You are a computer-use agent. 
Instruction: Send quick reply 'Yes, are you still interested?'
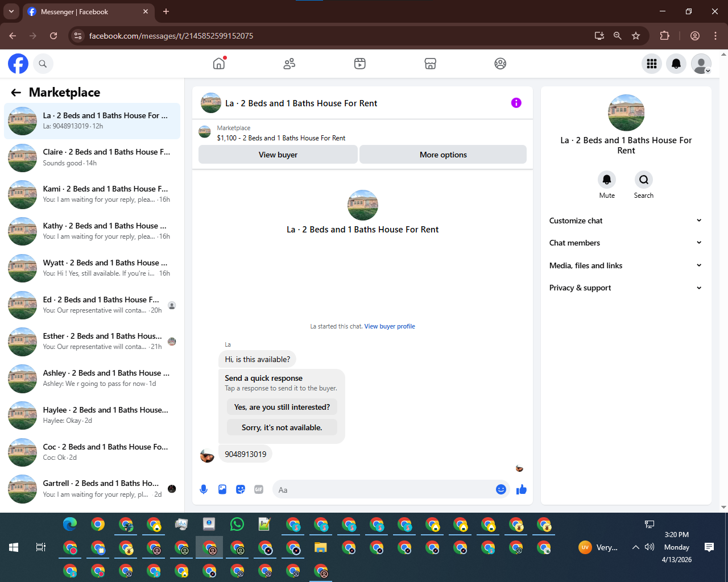pos(282,407)
